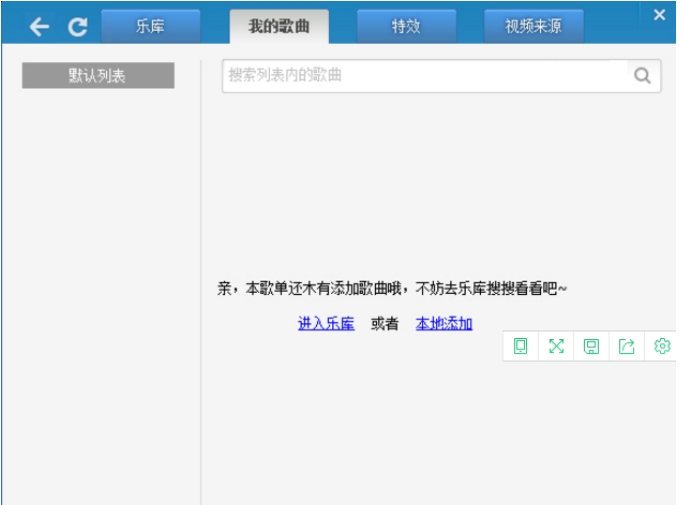Click the green save disk icon
Viewport: 681px width, 505px height.
[591, 346]
